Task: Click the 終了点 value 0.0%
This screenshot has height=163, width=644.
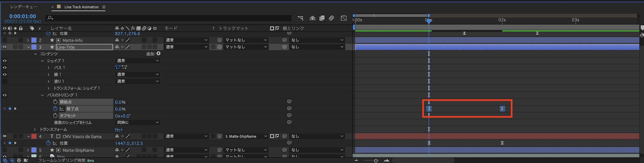Action: 120,109
